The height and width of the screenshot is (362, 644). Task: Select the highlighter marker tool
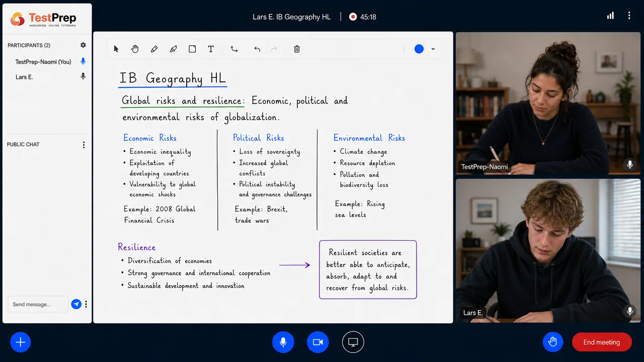(x=174, y=49)
